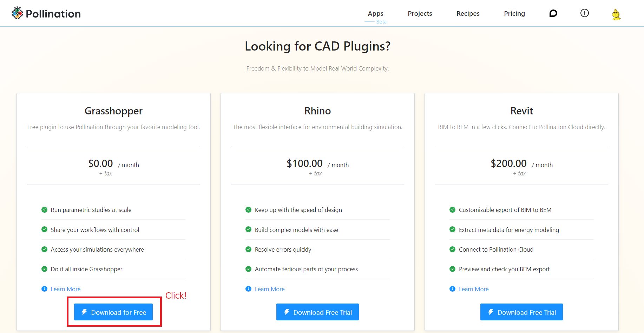Click the Pollination logo icon

point(17,13)
